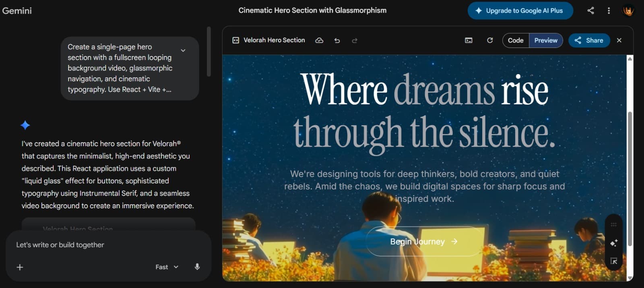The image size is (644, 288).
Task: Switch to the Preview tab
Action: tap(546, 40)
